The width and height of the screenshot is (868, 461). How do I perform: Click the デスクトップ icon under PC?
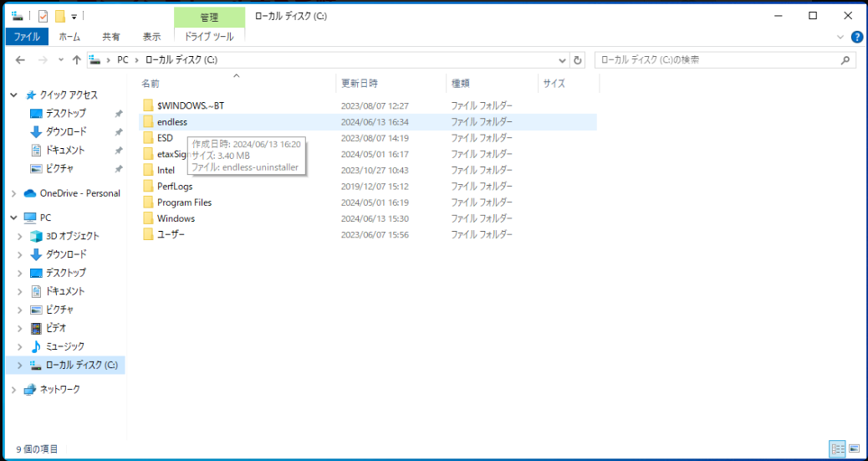[x=36, y=273]
